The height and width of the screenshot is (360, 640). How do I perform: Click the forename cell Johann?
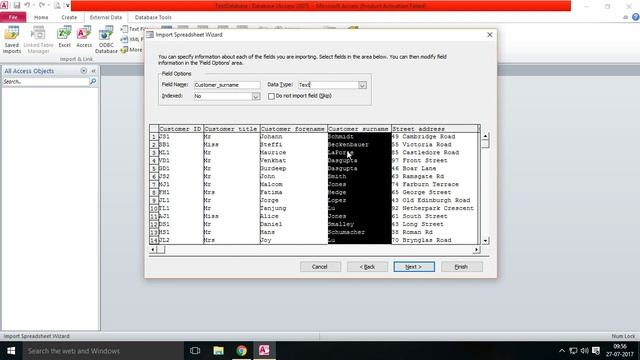pyautogui.click(x=293, y=137)
